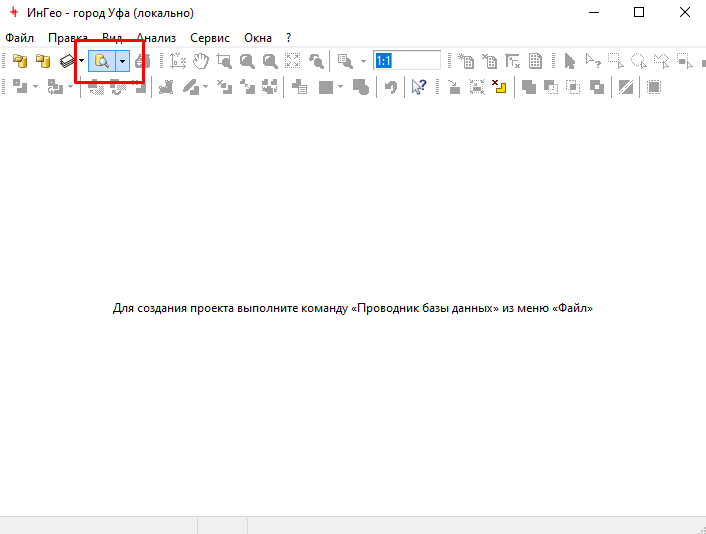Image resolution: width=706 pixels, height=534 pixels.
Task: Expand the list search dropdown arrow
Action: pos(363,61)
